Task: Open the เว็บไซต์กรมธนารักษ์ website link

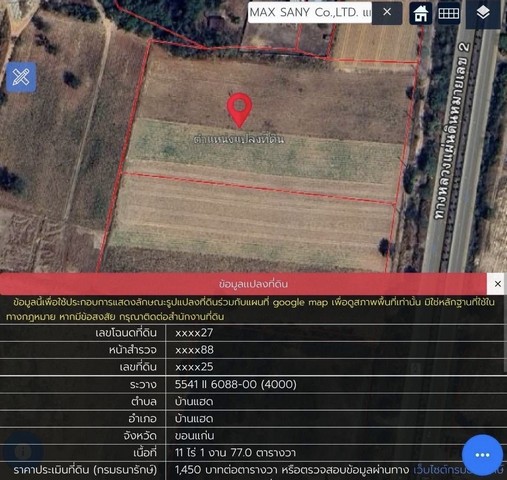Action: 458,470
